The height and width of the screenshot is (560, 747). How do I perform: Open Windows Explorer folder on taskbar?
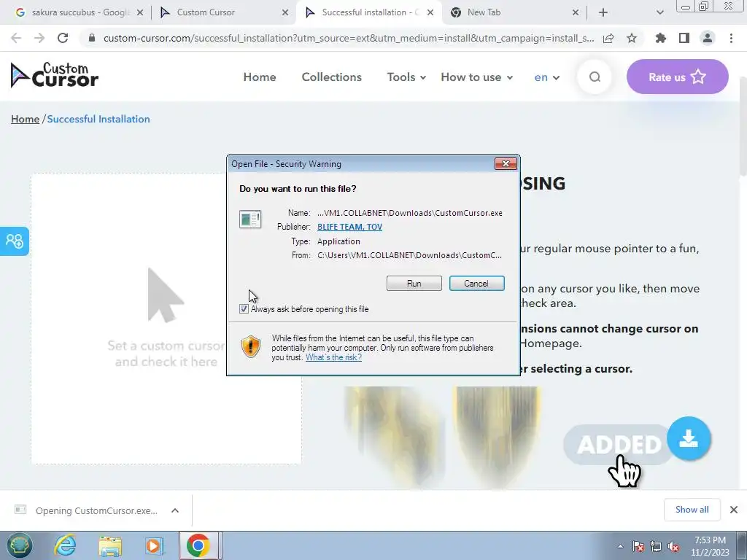tap(110, 545)
